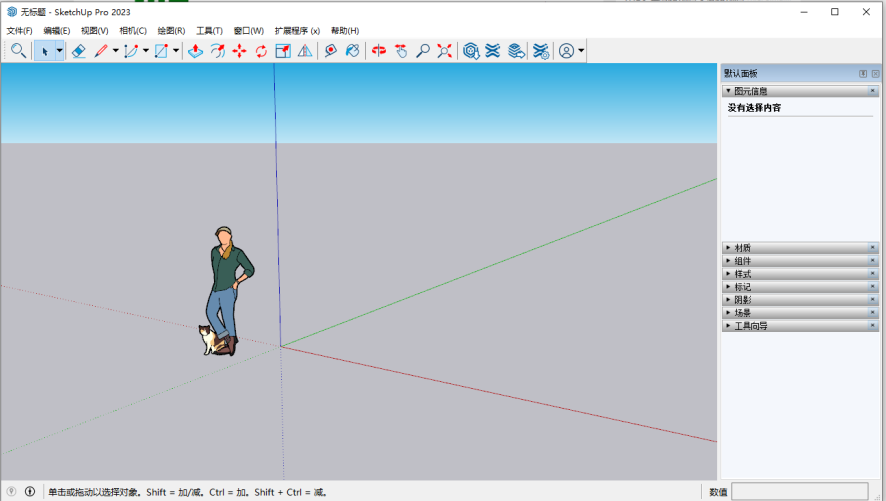Viewport: 886px width, 501px height.
Task: Close the 阴影 section with its x
Action: coord(872,299)
